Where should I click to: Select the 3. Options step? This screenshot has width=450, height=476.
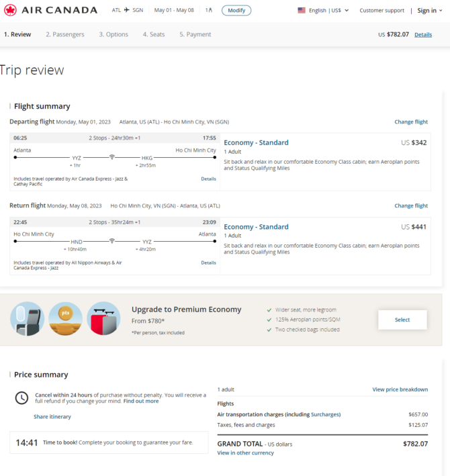(114, 34)
